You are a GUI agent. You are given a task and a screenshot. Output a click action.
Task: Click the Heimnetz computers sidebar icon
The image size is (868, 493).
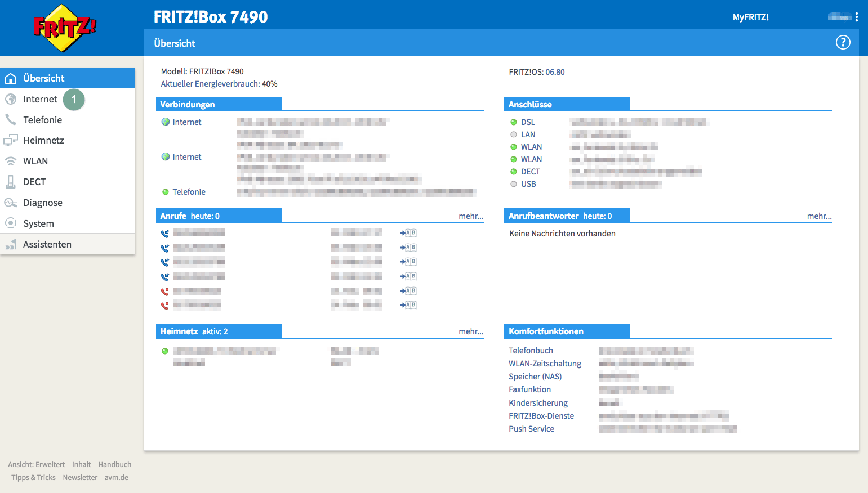(x=11, y=140)
